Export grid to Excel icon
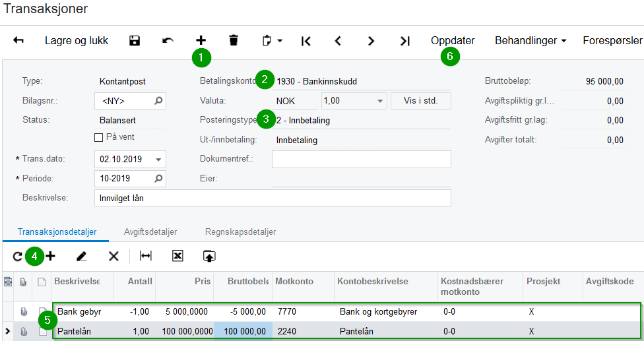The width and height of the screenshot is (644, 341). coord(177,256)
